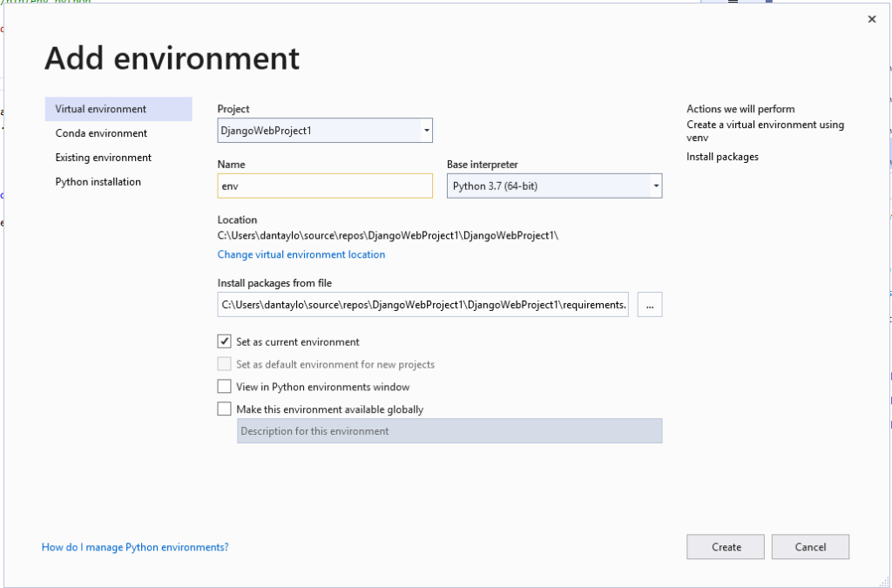Check Make this environment available globally

click(x=224, y=409)
